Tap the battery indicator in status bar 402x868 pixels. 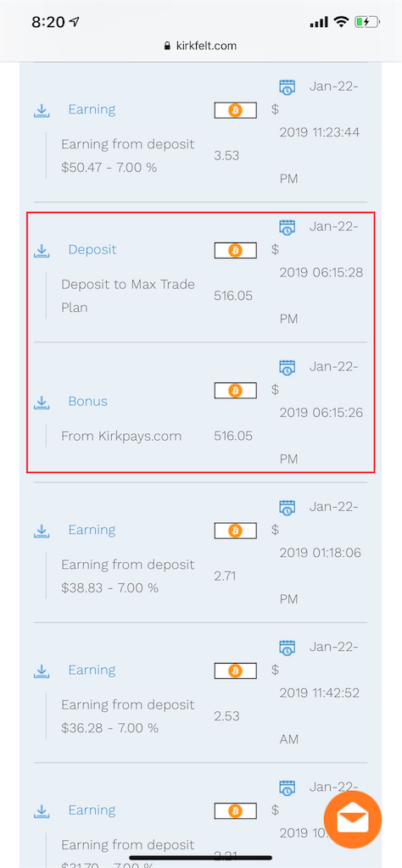click(x=367, y=22)
